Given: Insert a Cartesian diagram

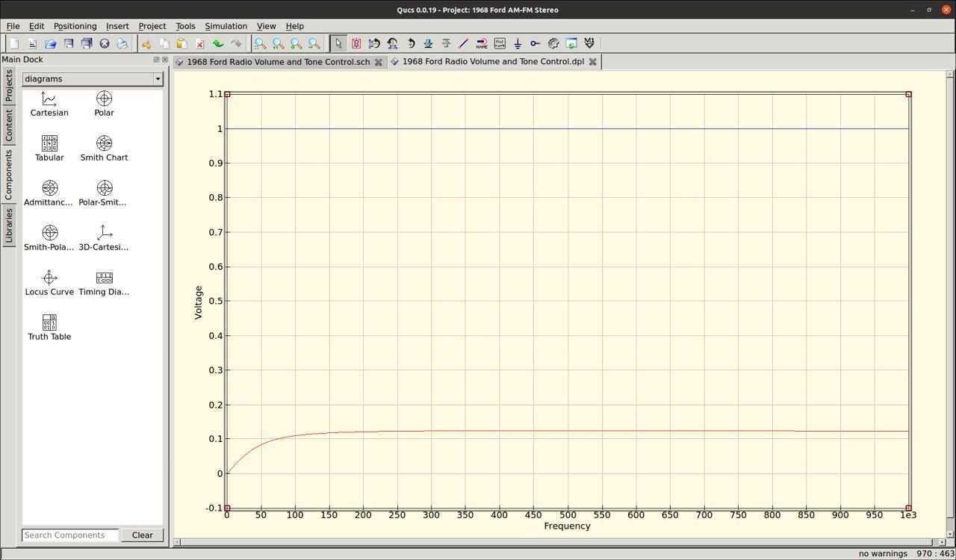Looking at the screenshot, I should coord(49,103).
